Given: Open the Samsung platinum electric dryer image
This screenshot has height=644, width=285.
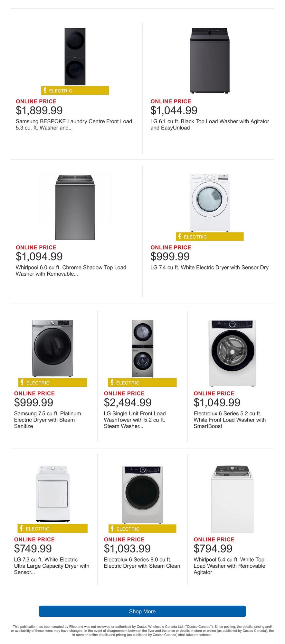Looking at the screenshot, I should pyautogui.click(x=52, y=348).
